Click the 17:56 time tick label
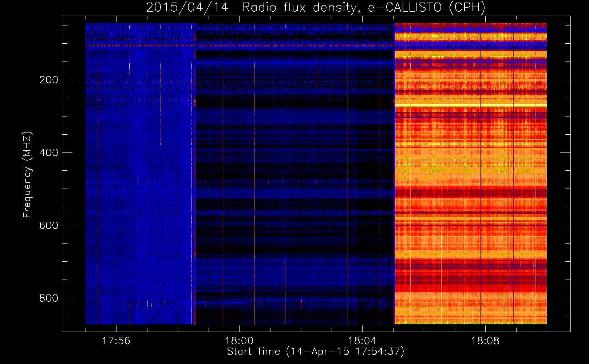The width and height of the screenshot is (589, 364). point(116,341)
